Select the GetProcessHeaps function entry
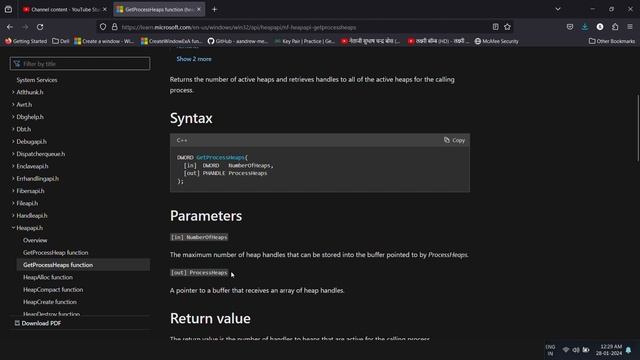The height and width of the screenshot is (360, 640). [x=83, y=265]
